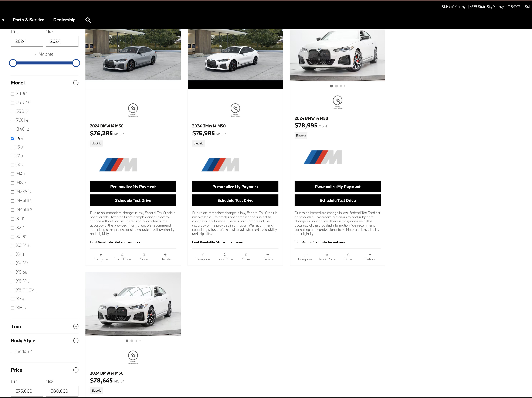Personalize payment for the $76,285 i4

pyautogui.click(x=133, y=187)
